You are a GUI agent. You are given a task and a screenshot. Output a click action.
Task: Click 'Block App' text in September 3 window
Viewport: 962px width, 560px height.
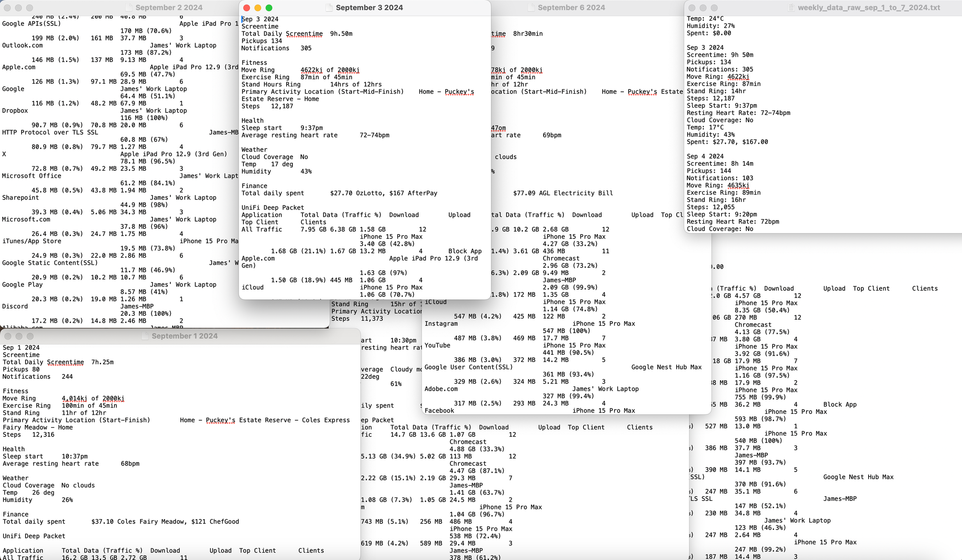pos(465,251)
